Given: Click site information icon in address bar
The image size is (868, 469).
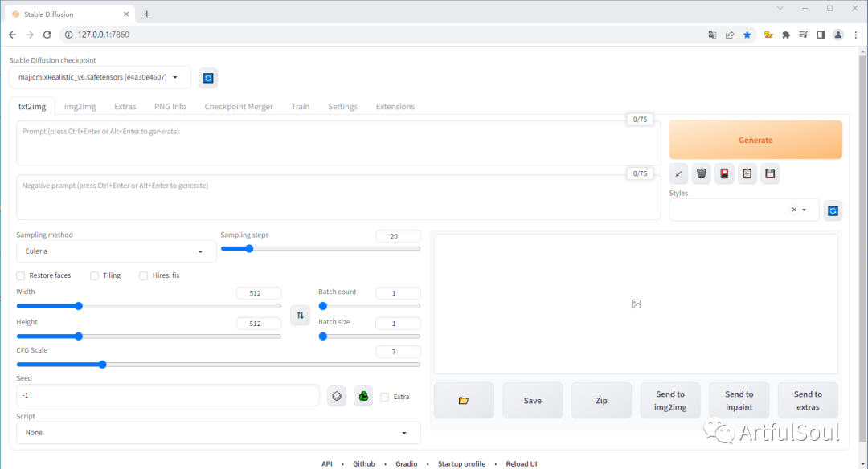Looking at the screenshot, I should [x=68, y=35].
